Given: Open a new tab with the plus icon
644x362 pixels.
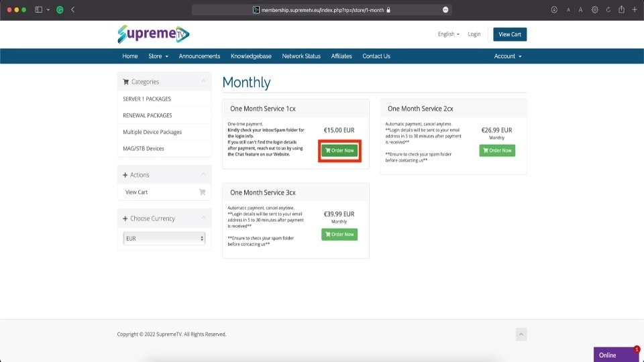Looking at the screenshot, I should tap(635, 9).
